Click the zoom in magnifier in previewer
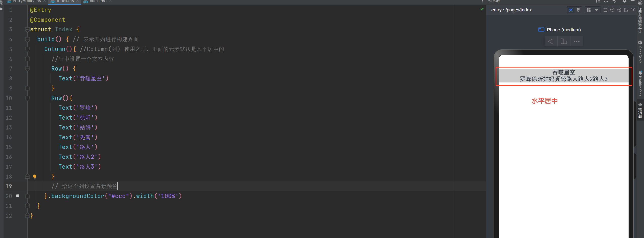644x238 pixels. pyautogui.click(x=619, y=10)
